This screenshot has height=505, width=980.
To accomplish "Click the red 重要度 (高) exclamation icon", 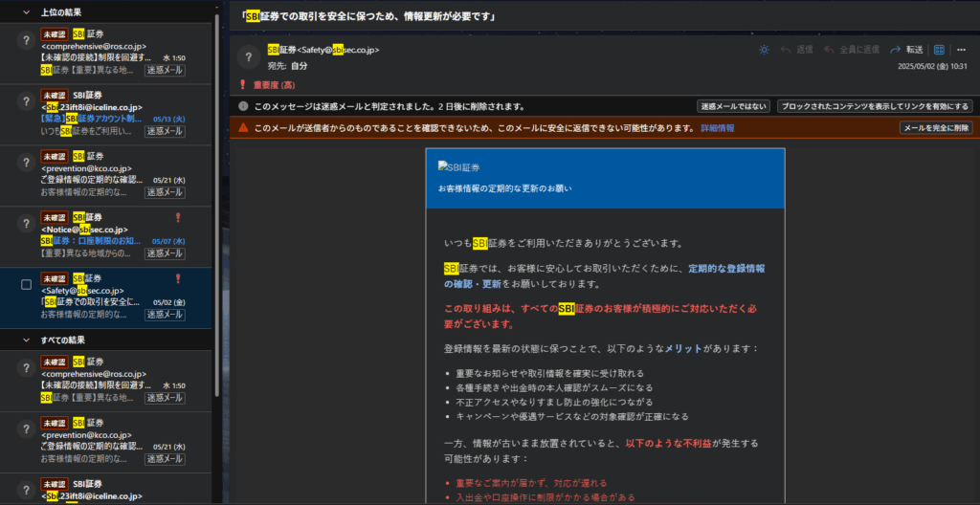I will 242,85.
